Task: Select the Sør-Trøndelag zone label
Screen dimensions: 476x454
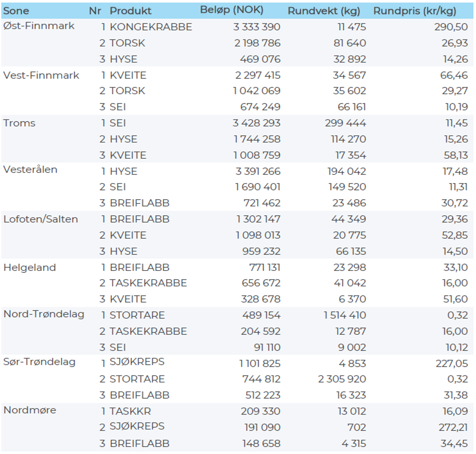Action: [40, 362]
